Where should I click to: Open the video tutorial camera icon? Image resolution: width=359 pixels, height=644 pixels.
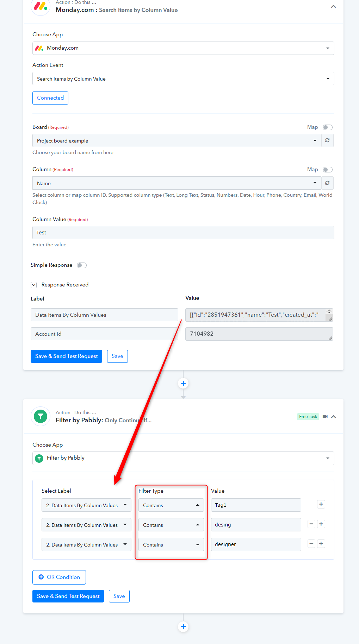(x=325, y=417)
